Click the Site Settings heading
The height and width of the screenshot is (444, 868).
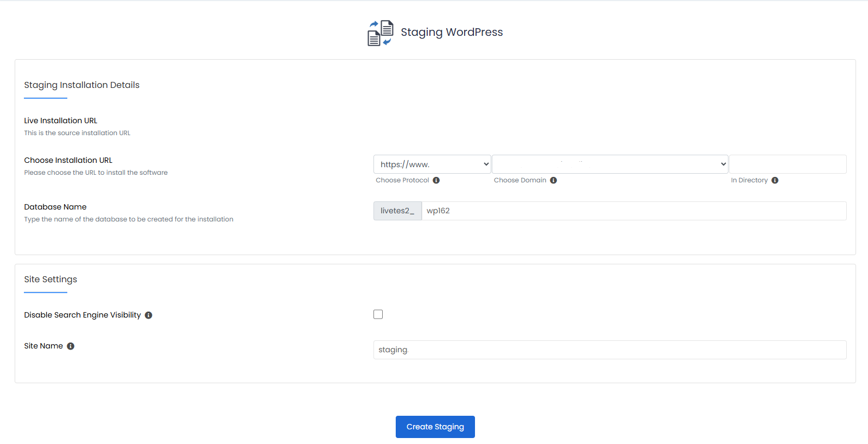click(x=50, y=280)
